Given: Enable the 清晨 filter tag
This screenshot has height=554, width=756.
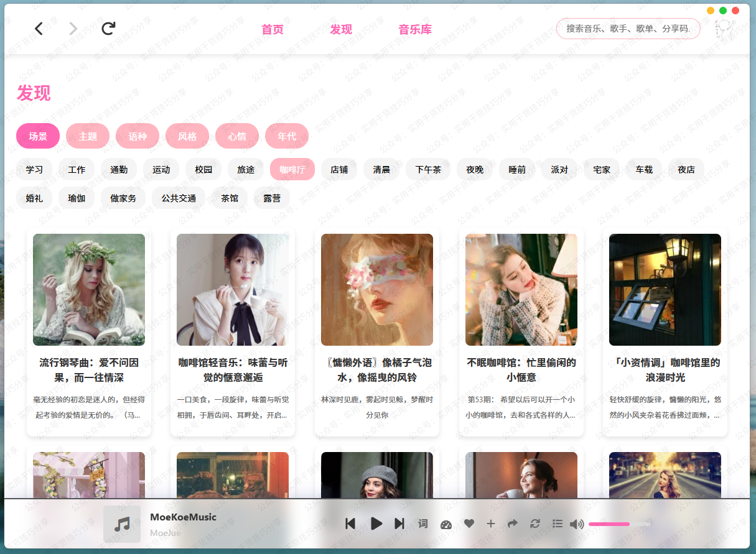Looking at the screenshot, I should [381, 169].
